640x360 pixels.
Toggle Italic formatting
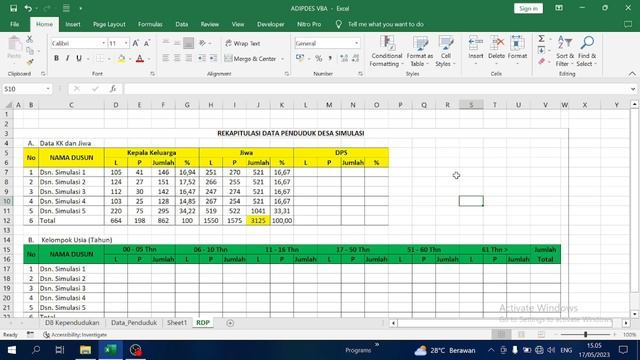pos(67,58)
